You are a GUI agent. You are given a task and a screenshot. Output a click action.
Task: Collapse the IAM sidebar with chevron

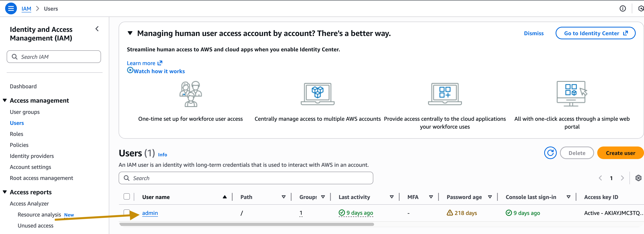coord(97,29)
